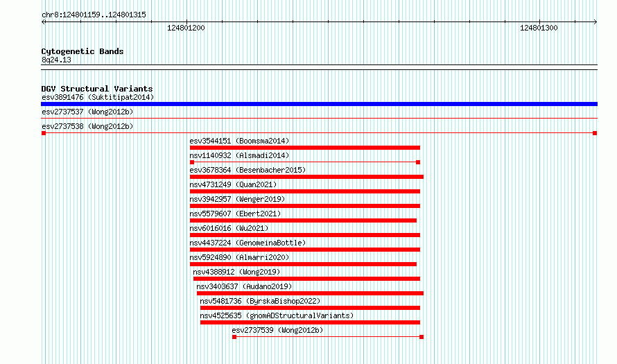Open nsv3403637 (Audano2019) variant label
This screenshot has height=364, width=617.
244,286
